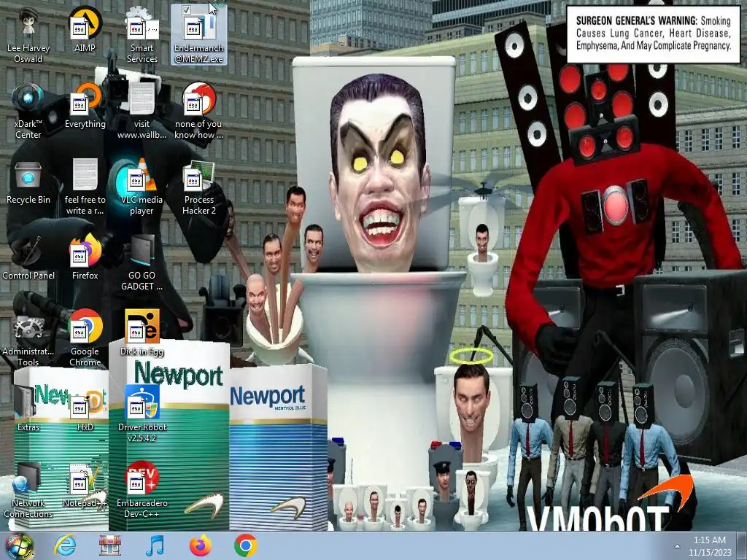
Task: Click the Show desktop strip
Action: 743,545
